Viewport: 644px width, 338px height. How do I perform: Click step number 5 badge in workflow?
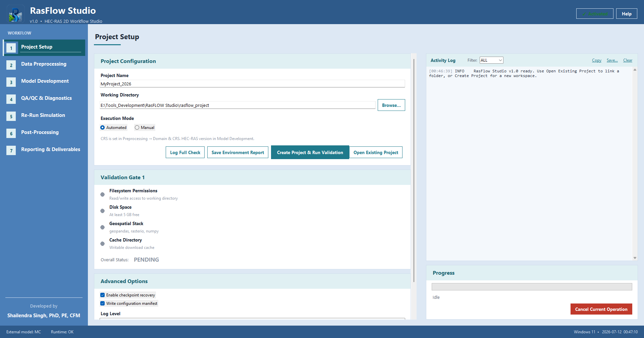pos(11,116)
